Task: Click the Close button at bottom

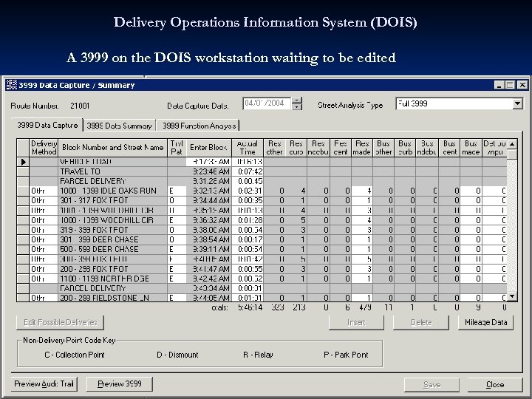Action: pyautogui.click(x=495, y=384)
